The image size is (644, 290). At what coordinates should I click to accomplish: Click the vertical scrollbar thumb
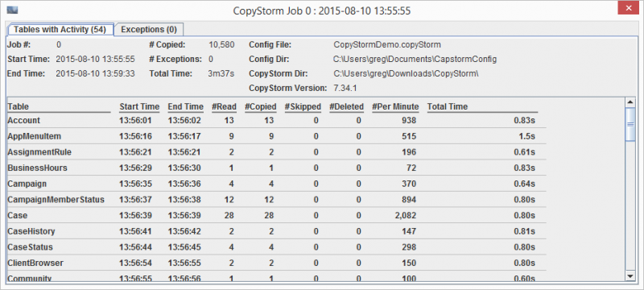[630, 125]
